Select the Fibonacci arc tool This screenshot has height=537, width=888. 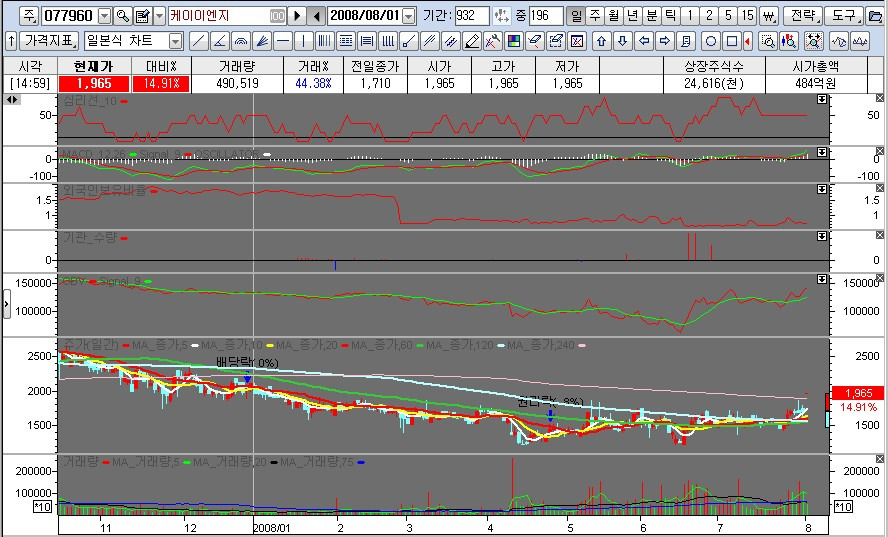click(241, 41)
